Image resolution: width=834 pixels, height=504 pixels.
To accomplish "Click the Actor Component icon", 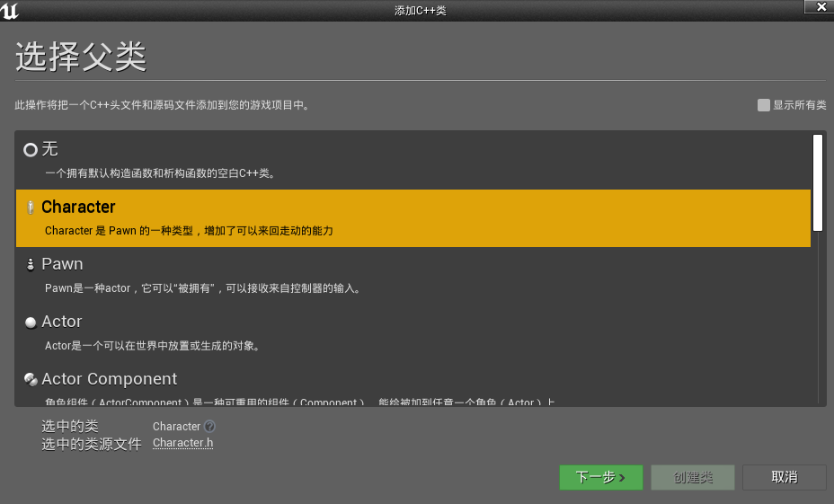I will 31,380.
